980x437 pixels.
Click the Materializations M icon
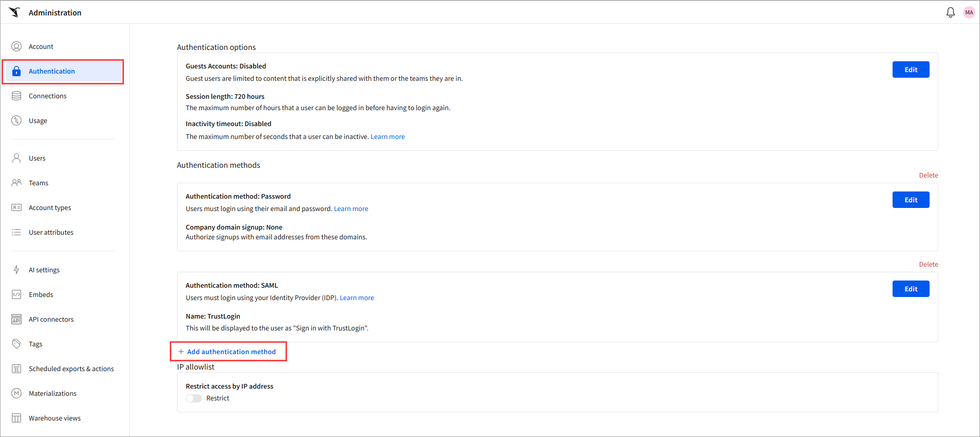pyautogui.click(x=16, y=393)
